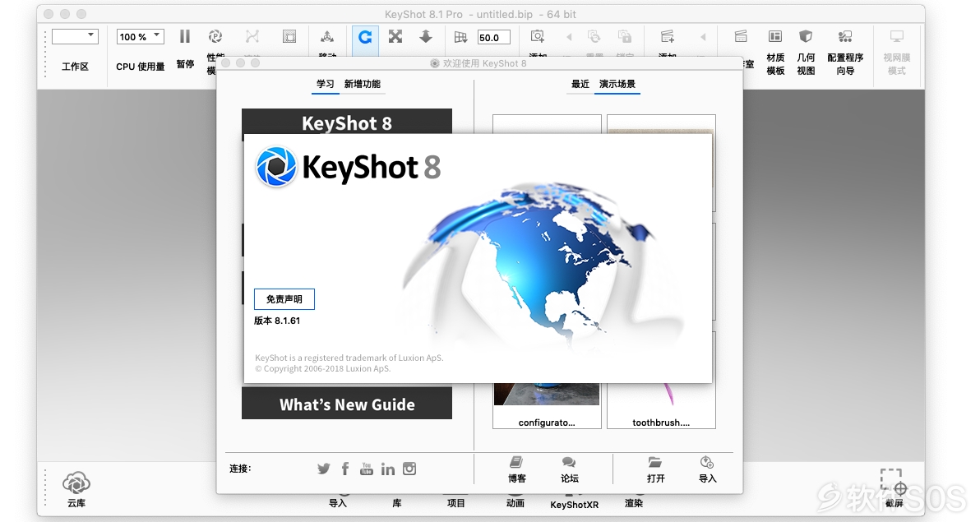The image size is (980, 522).
Task: Open the What's New Guide banner
Action: tap(347, 404)
